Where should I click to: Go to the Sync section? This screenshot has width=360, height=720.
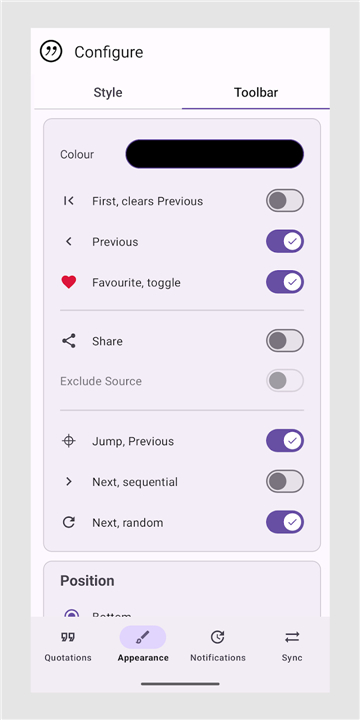(x=292, y=645)
